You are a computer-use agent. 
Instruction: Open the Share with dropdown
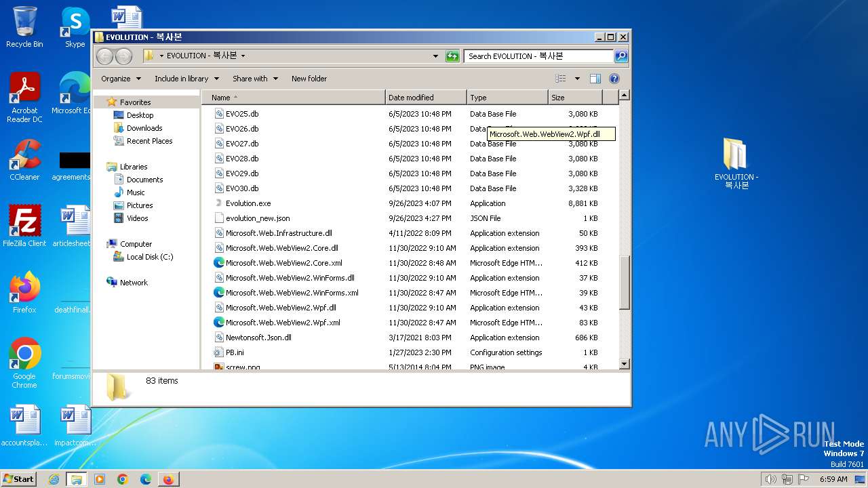(255, 79)
